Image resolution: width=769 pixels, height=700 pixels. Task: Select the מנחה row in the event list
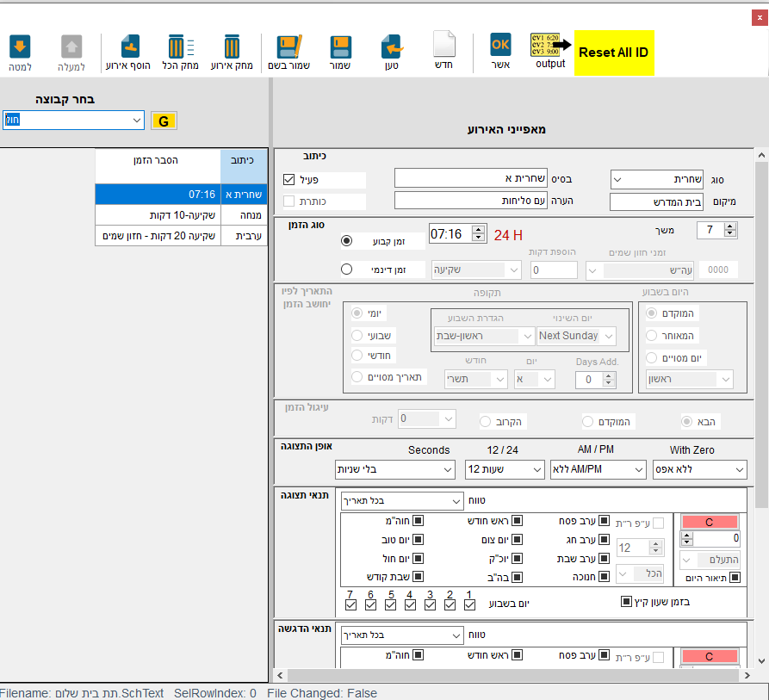[181, 215]
